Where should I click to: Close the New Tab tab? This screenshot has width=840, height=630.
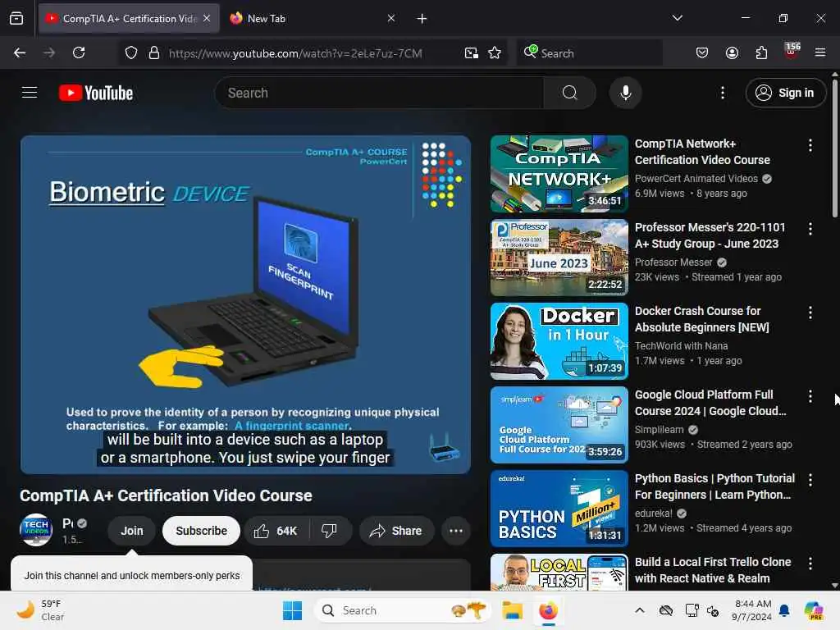point(391,18)
